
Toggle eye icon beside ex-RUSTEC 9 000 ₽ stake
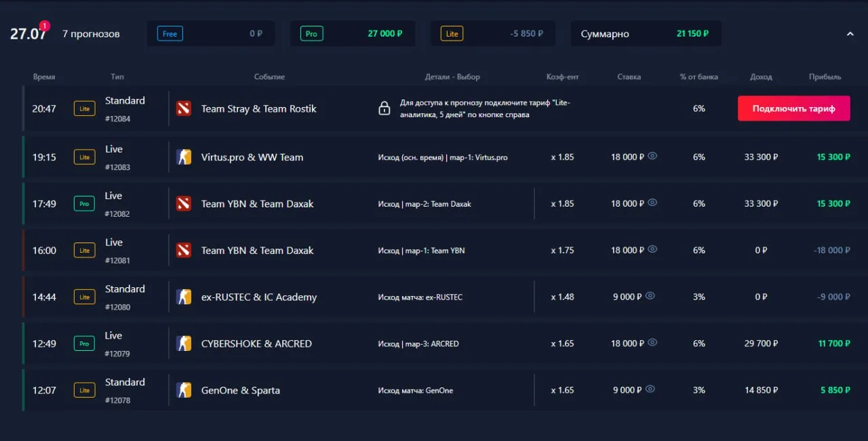[650, 296]
